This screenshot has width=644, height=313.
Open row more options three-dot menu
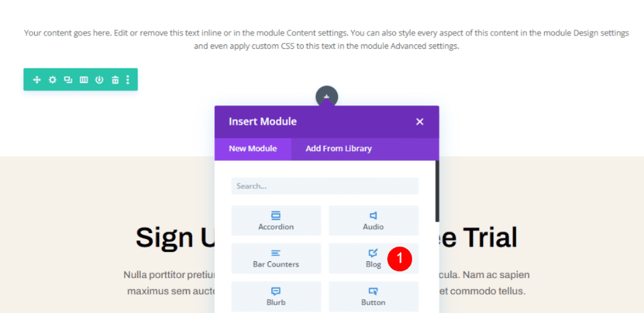pos(128,80)
